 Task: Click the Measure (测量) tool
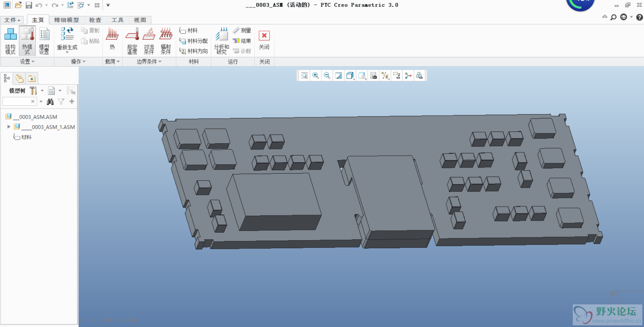pyautogui.click(x=242, y=31)
